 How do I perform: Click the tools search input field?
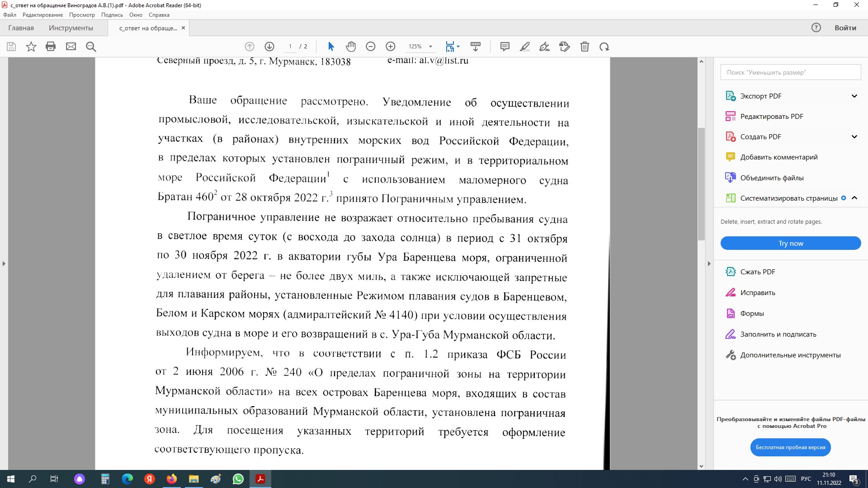coord(790,72)
